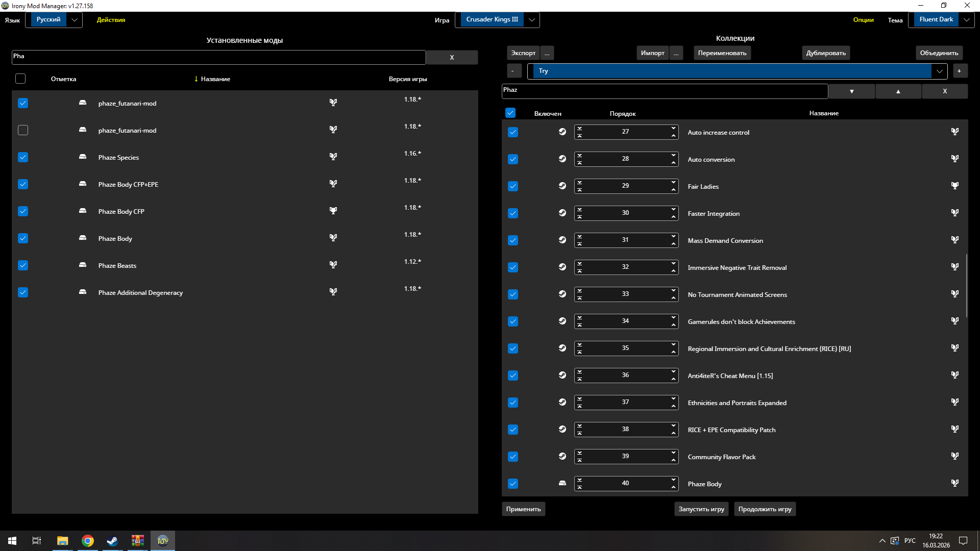Click the Steam source icon for Fair Ladies
Image resolution: width=980 pixels, height=551 pixels.
coord(562,186)
